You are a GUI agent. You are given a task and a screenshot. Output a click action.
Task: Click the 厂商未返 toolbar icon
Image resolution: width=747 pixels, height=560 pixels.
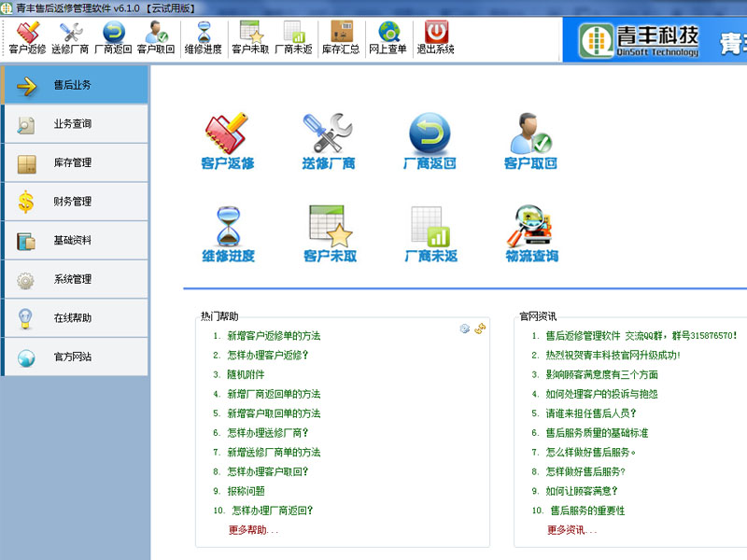coord(293,37)
